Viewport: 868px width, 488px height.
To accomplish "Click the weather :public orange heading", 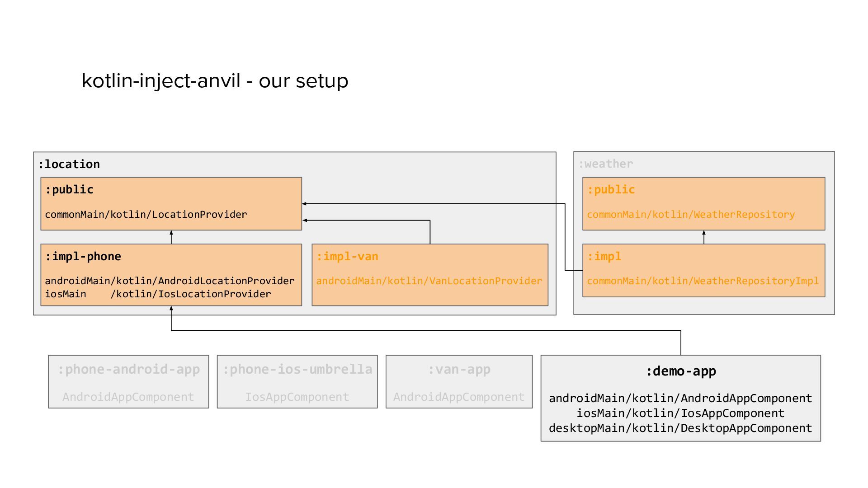I will coord(611,189).
